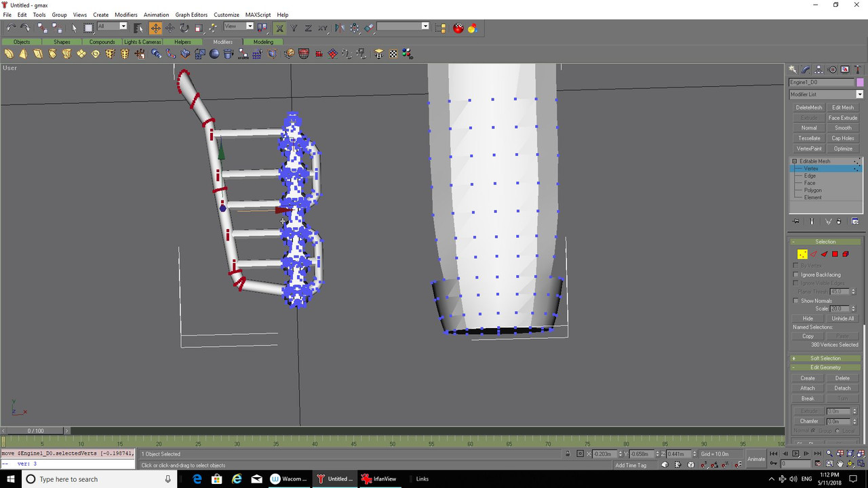
Task: Click the Windows taskbar search box
Action: point(98,479)
